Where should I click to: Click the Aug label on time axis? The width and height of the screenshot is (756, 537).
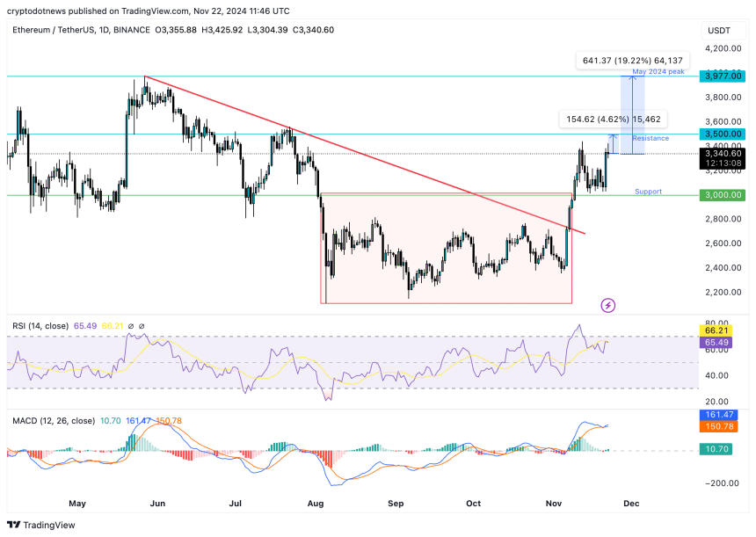tap(316, 504)
